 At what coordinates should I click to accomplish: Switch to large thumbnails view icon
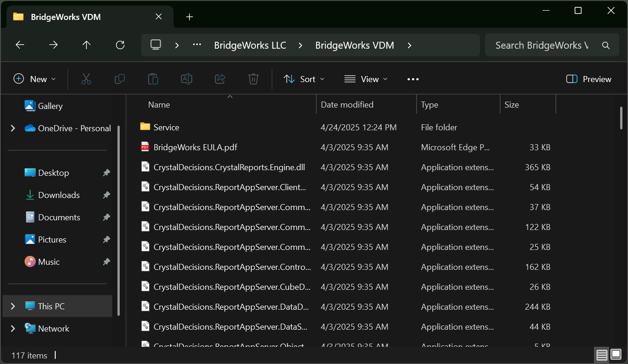[x=616, y=355]
